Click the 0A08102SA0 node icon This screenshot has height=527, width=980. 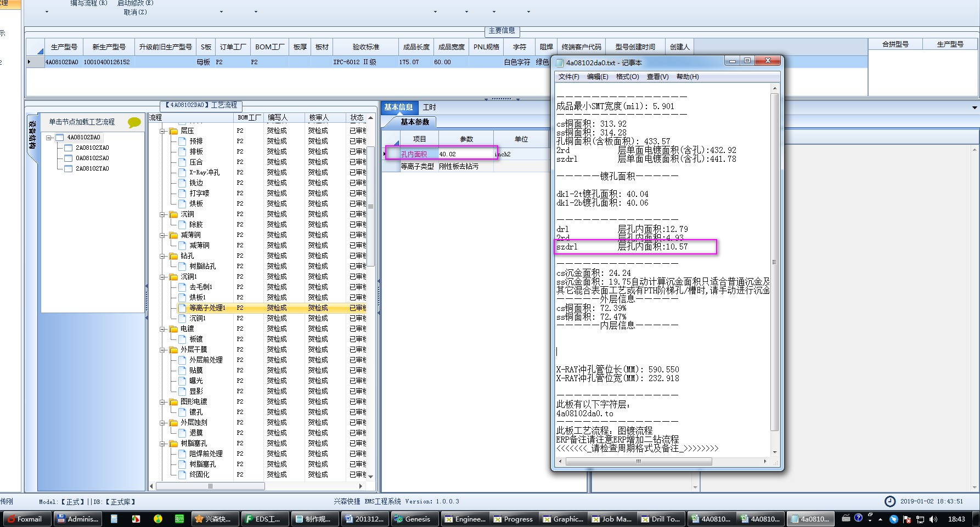[69, 158]
